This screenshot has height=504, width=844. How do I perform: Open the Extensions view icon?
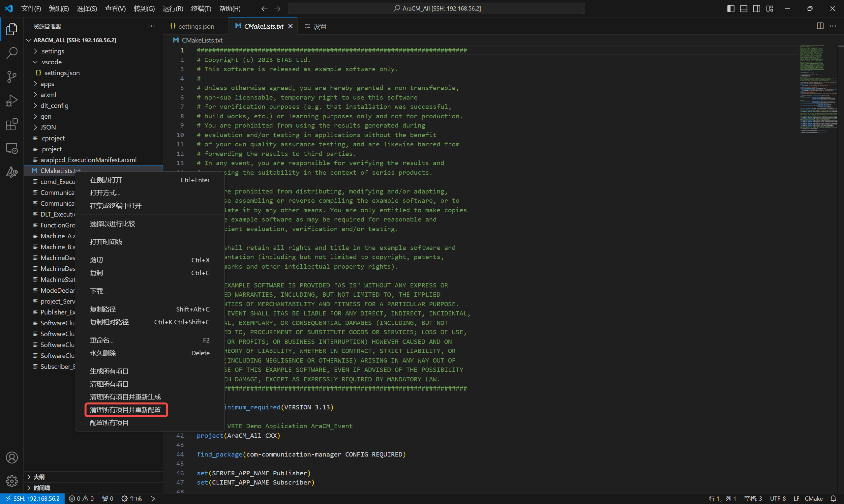(x=12, y=124)
